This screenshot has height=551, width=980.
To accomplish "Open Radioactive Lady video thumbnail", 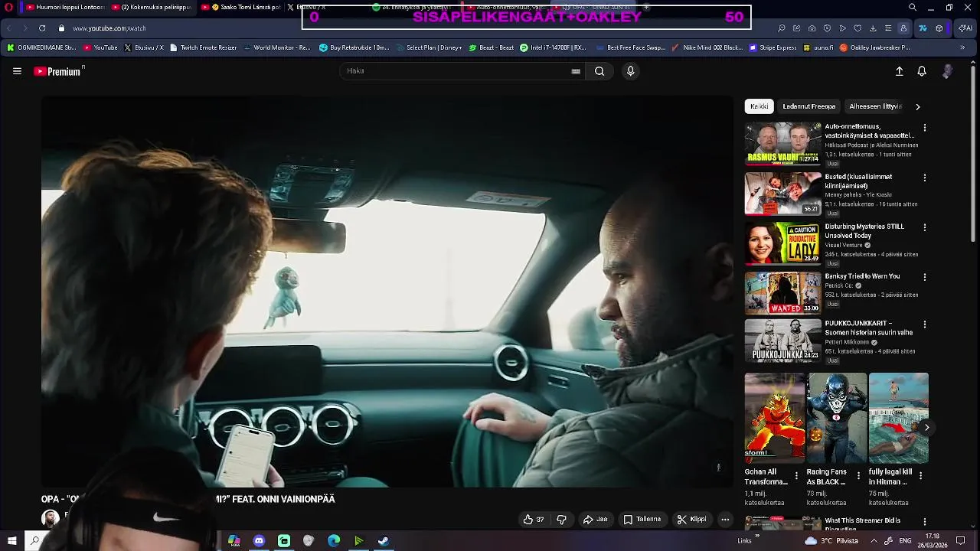I will coord(782,243).
